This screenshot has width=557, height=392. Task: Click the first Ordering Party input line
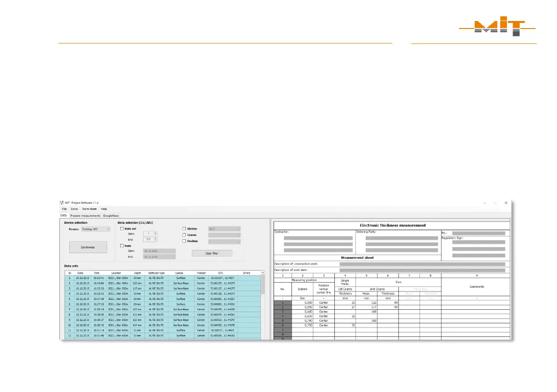tap(401, 238)
